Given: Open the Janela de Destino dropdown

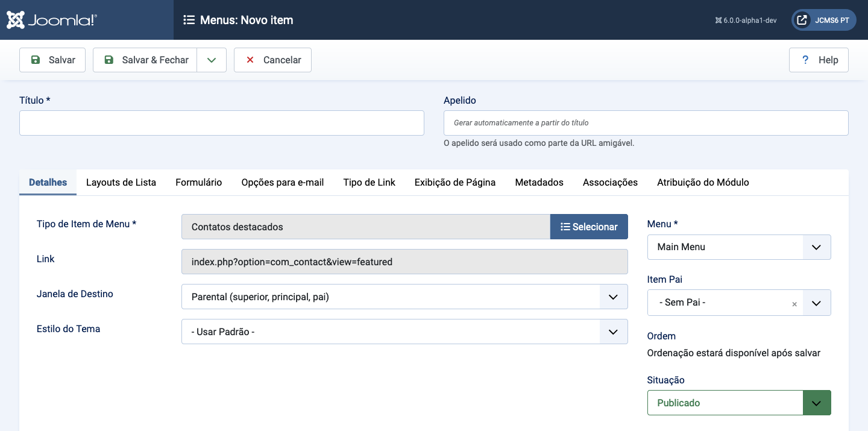Looking at the screenshot, I should (x=404, y=297).
